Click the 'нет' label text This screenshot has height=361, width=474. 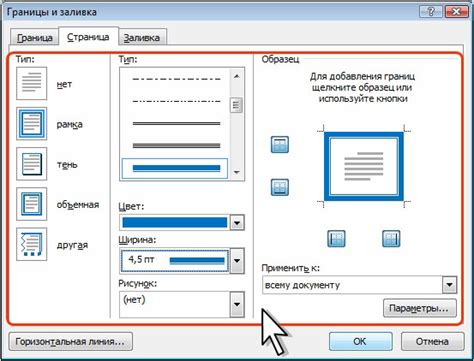pos(64,84)
